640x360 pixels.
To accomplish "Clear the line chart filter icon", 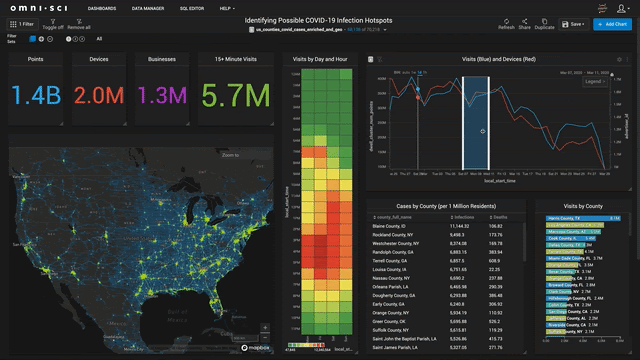I will pyautogui.click(x=380, y=60).
